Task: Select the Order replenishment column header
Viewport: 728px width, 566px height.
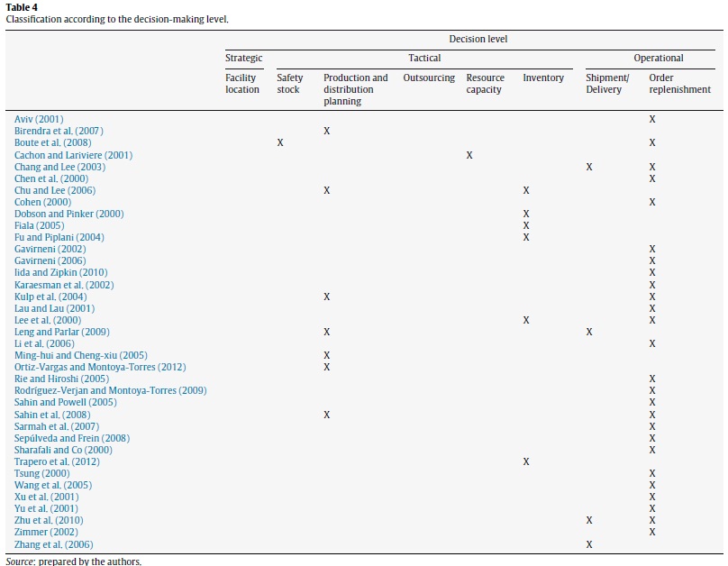Action: [679, 84]
